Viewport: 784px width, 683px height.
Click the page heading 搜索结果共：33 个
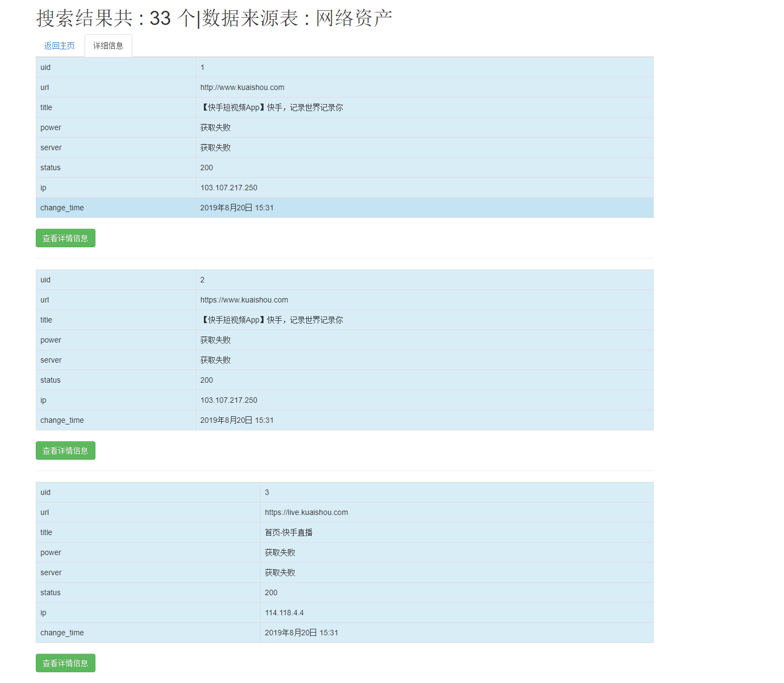115,18
